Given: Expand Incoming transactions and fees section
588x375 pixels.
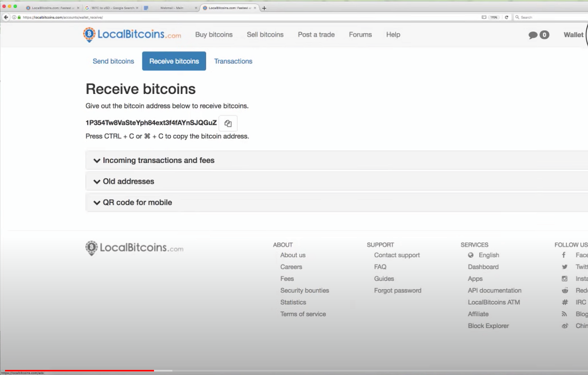Looking at the screenshot, I should point(337,160).
